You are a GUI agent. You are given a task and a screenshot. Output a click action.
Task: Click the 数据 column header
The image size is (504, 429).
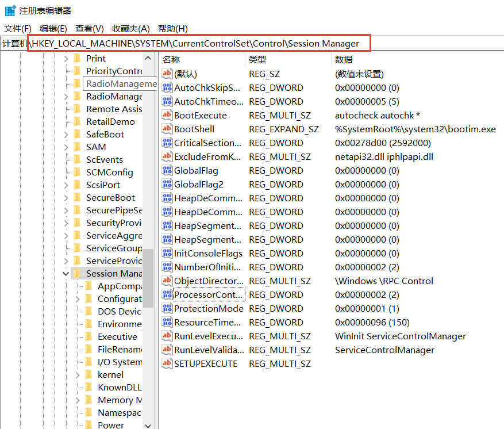(x=344, y=59)
